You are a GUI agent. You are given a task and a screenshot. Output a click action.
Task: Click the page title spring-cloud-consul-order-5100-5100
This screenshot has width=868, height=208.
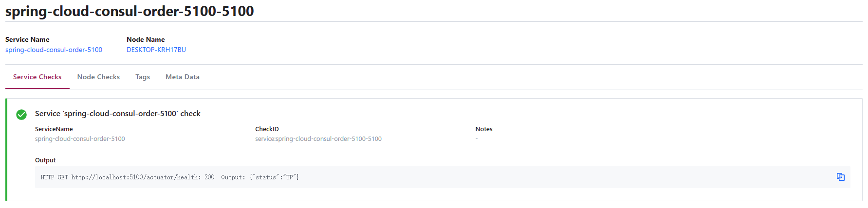point(129,11)
